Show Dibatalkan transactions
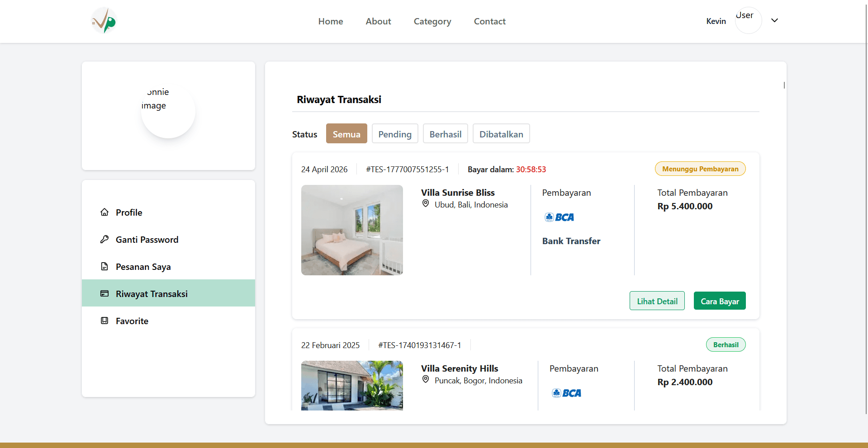Viewport: 868px width, 448px height. [501, 134]
